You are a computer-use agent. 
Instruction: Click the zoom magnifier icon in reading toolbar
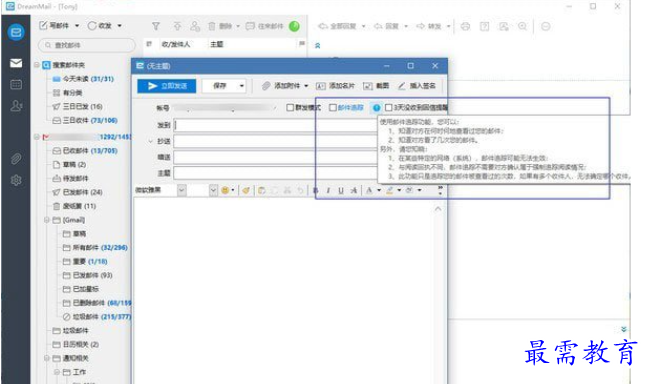pyautogui.click(x=522, y=26)
